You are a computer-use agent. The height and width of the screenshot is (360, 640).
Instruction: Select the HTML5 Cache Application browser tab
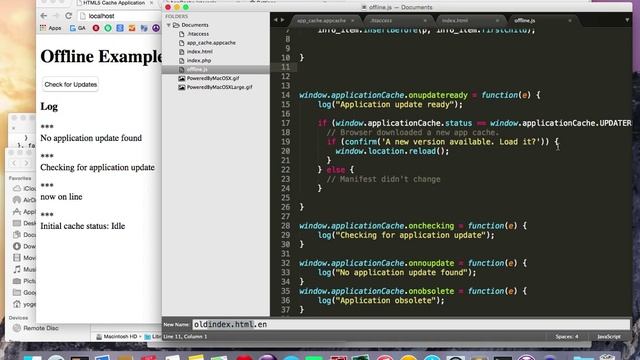click(x=114, y=3)
